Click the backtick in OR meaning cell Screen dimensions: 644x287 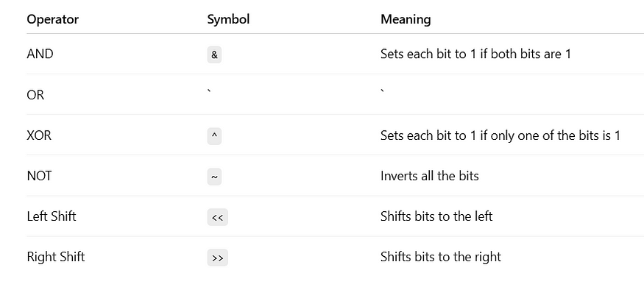(x=383, y=91)
